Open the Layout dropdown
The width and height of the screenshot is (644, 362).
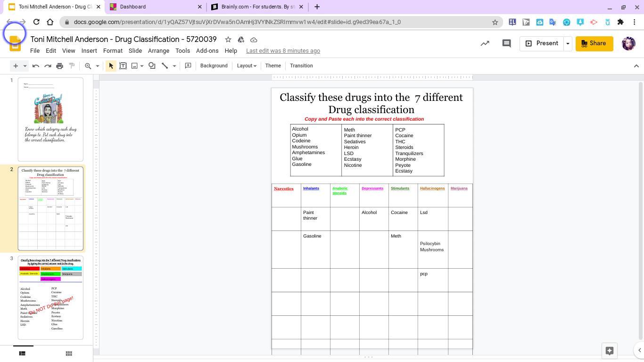tap(247, 66)
